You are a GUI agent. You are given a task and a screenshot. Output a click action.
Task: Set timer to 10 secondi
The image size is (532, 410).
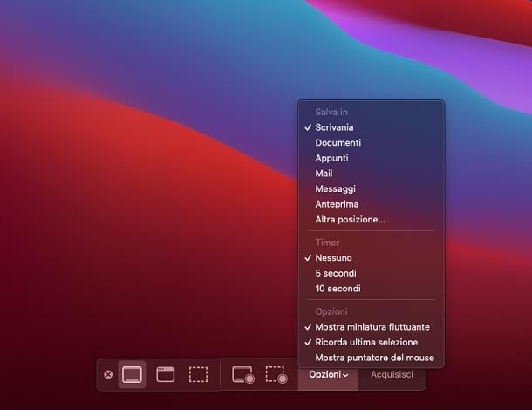372,289
